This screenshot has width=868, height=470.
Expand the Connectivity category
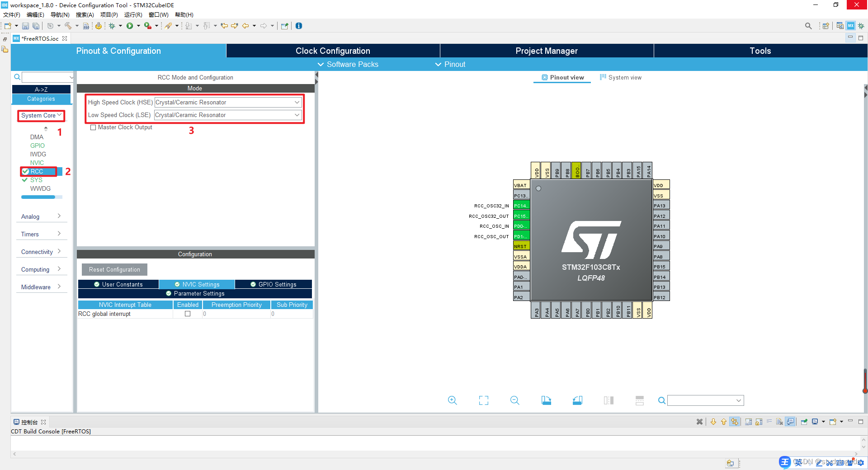(41, 252)
